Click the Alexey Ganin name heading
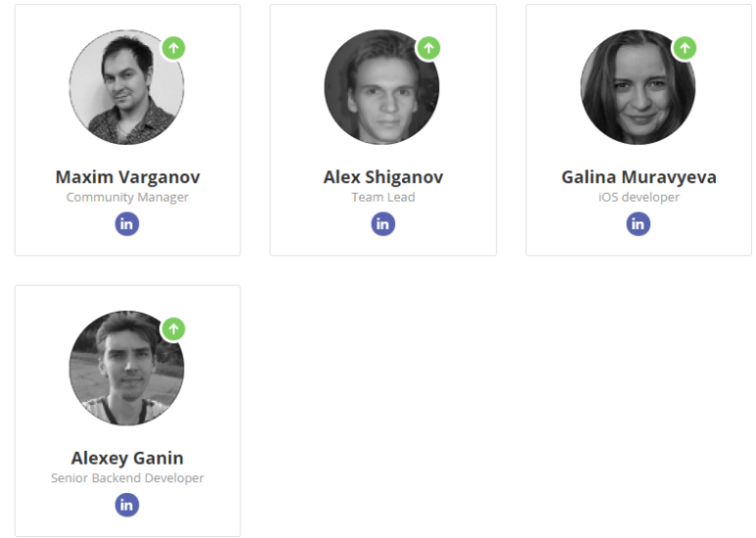 pyautogui.click(x=127, y=458)
